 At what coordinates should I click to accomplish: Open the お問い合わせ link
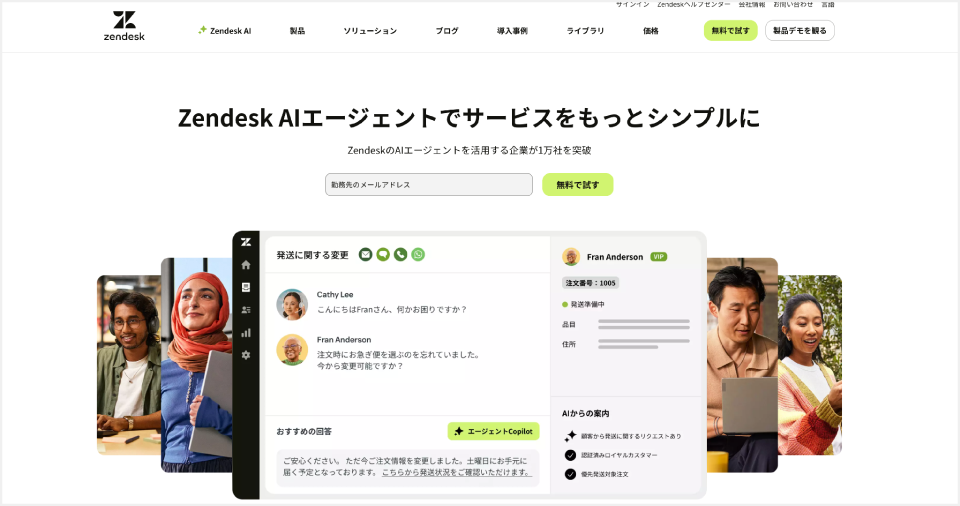pyautogui.click(x=793, y=4)
